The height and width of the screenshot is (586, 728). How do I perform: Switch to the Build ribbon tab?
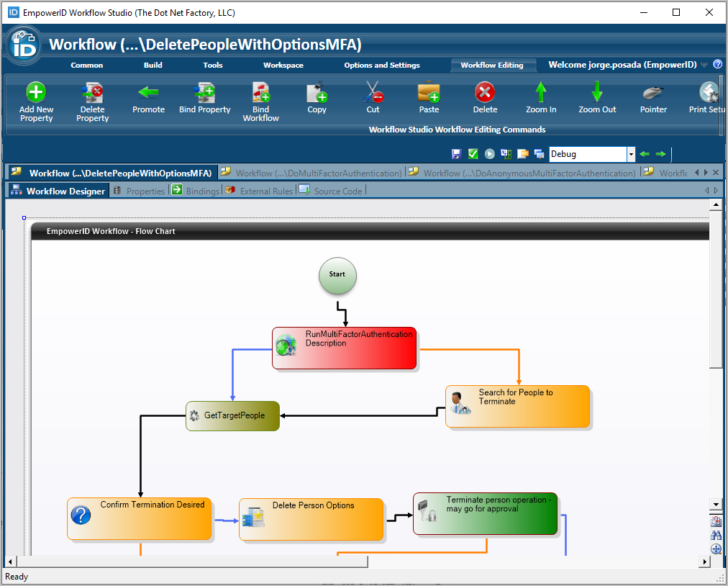pos(153,65)
